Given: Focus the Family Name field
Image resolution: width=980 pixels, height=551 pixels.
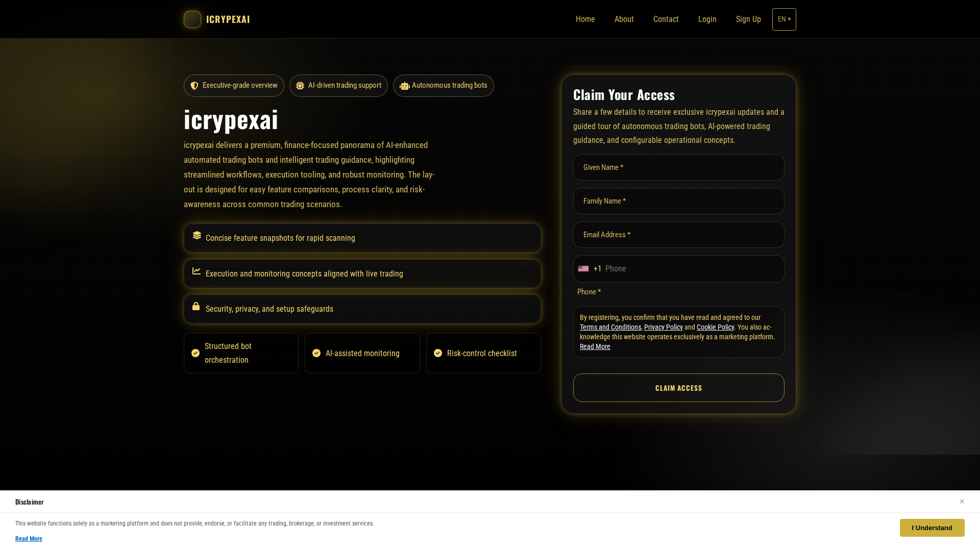Looking at the screenshot, I should (679, 201).
